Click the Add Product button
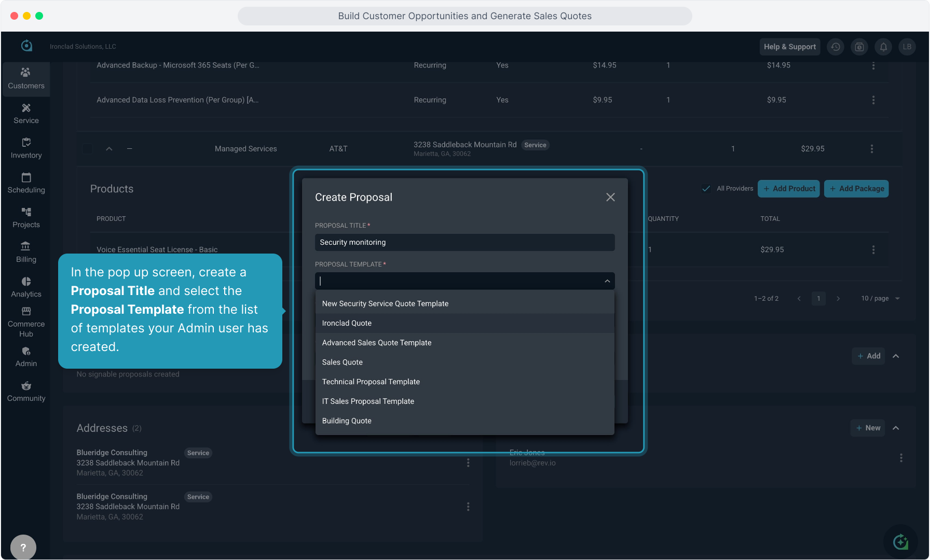This screenshot has width=930, height=560. coord(789,189)
